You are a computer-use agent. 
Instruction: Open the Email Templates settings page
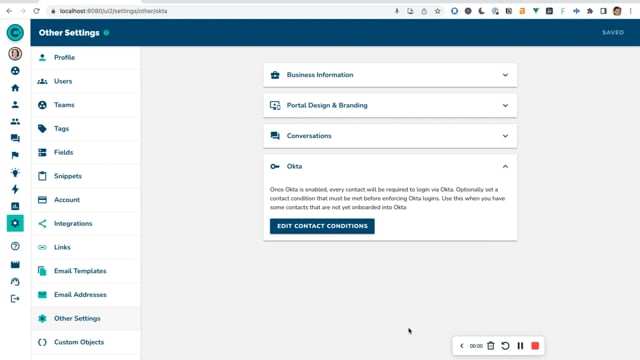point(86,271)
